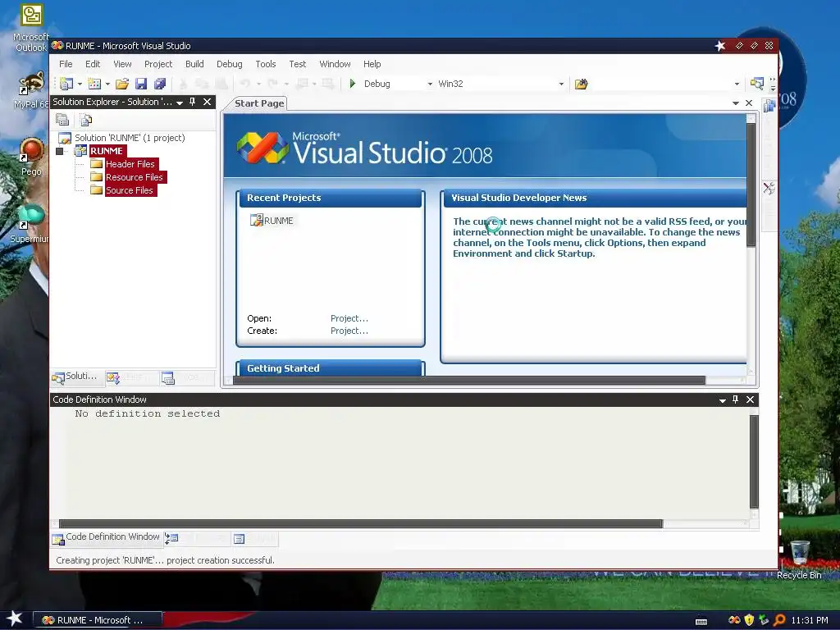Screen dimensions: 840x630
Task: Click the Solution Explorer toolbar icon at far right
Action: (757, 84)
